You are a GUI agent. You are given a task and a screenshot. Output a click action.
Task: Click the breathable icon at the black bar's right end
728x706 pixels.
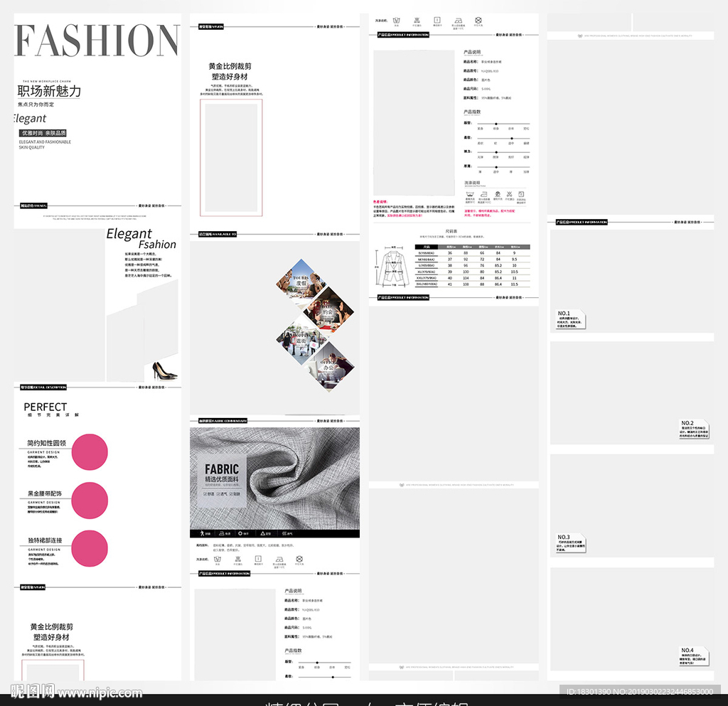click(x=284, y=533)
